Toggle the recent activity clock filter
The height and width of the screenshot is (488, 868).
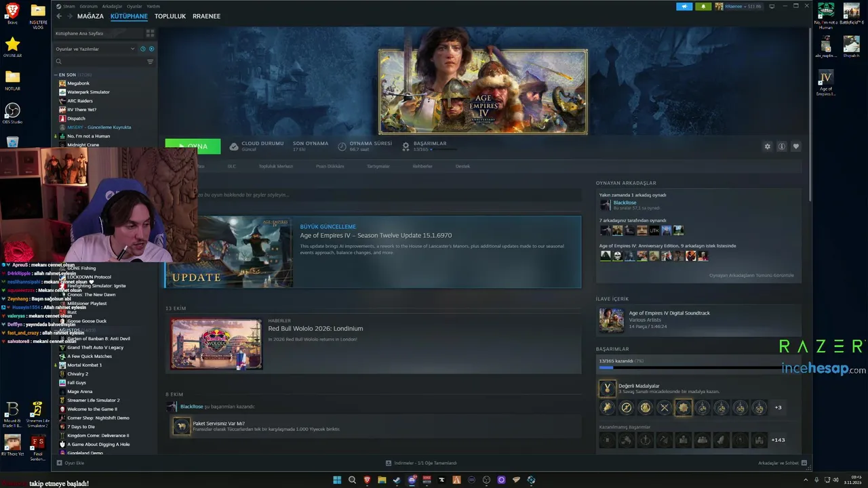142,49
